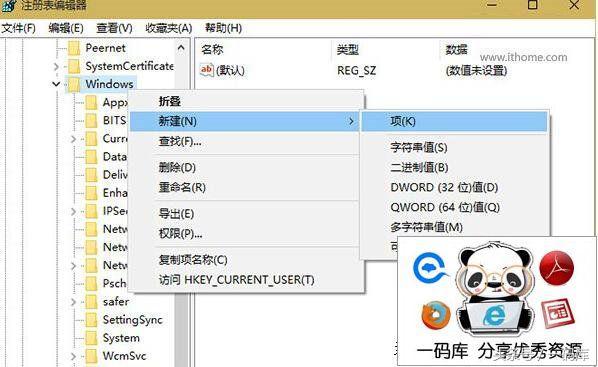Viewport: 598px width, 367px height.
Task: Click the SystemCertificate folder icon
Action: coord(74,66)
